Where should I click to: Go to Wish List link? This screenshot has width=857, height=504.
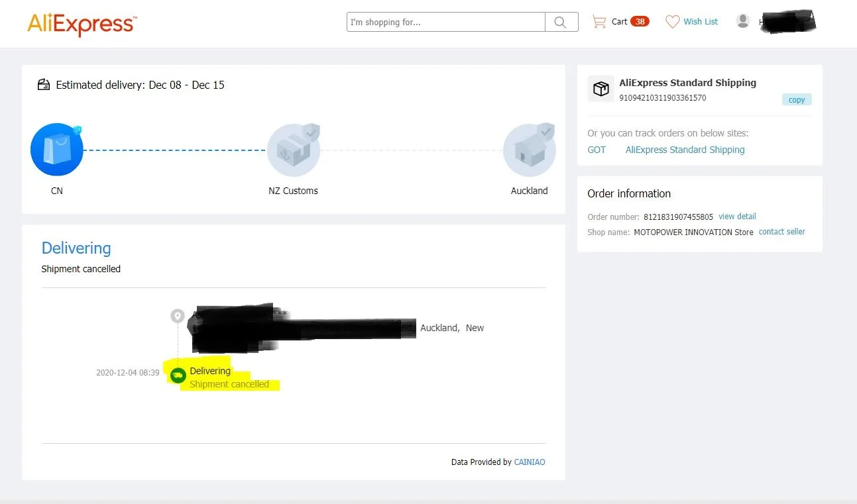[701, 22]
